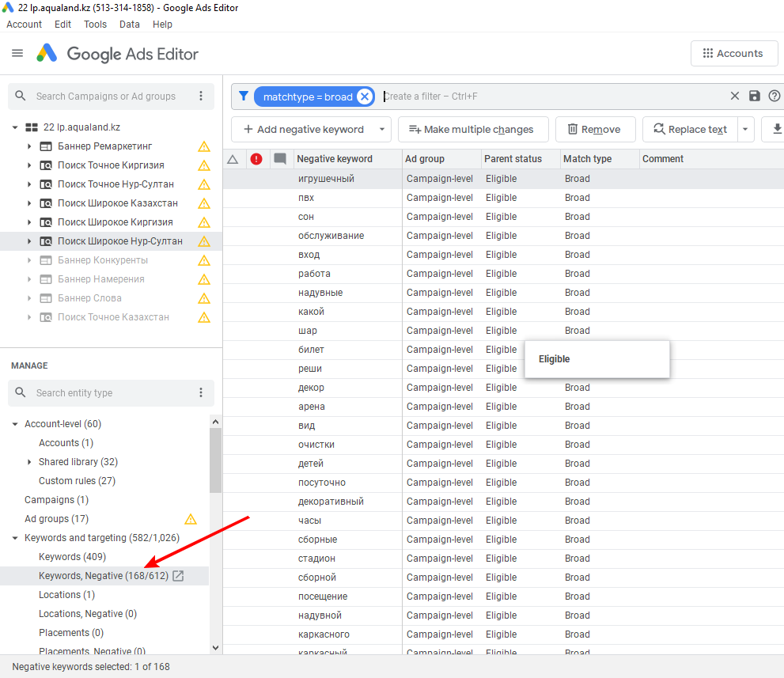Screen dimensions: 784x678
Task: Open the Account menu
Action: 24,24
